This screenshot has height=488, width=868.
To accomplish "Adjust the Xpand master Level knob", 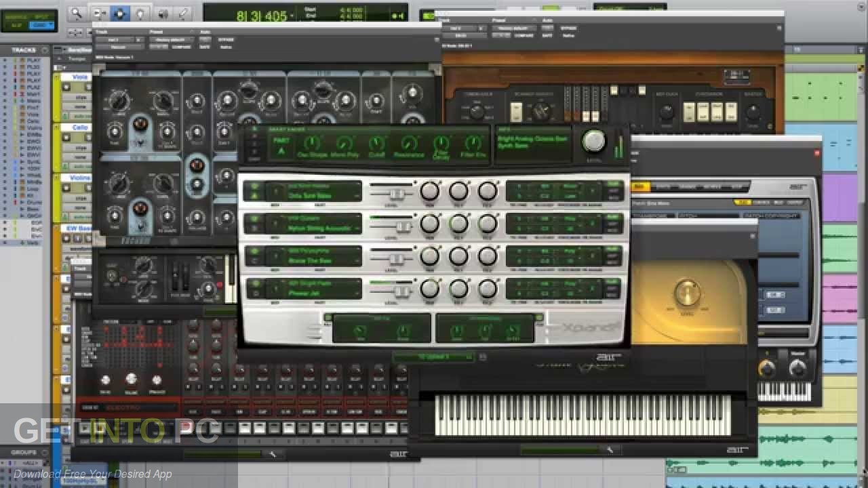I will pos(594,141).
